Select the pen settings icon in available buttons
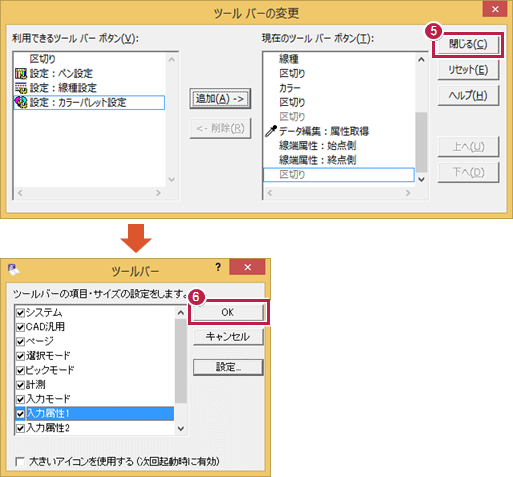Image resolution: width=513 pixels, height=477 pixels. (x=21, y=73)
